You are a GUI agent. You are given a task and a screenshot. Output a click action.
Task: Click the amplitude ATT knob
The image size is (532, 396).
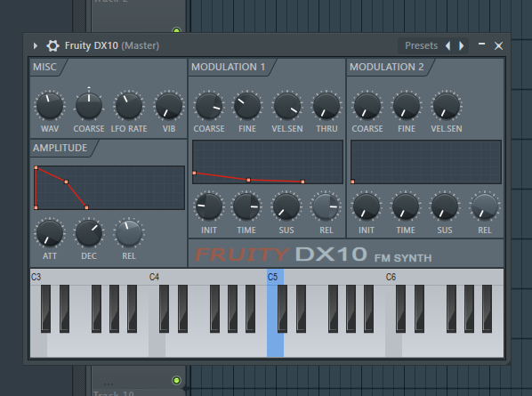tap(50, 233)
